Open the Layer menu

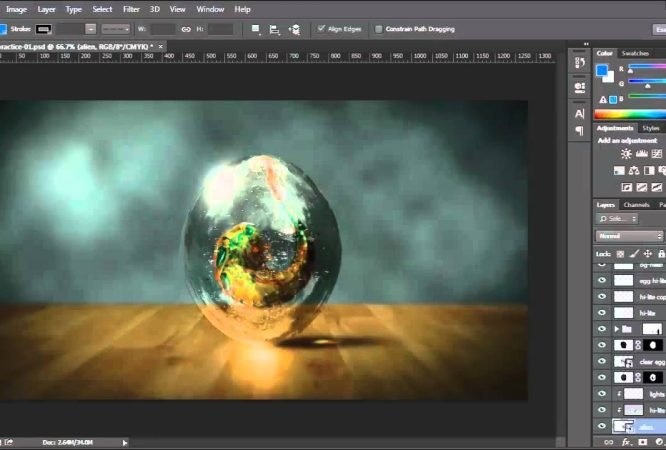(x=46, y=9)
